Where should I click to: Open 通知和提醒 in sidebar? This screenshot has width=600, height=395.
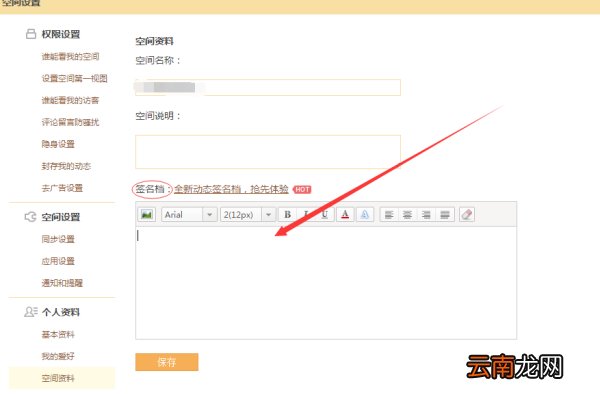coord(62,283)
